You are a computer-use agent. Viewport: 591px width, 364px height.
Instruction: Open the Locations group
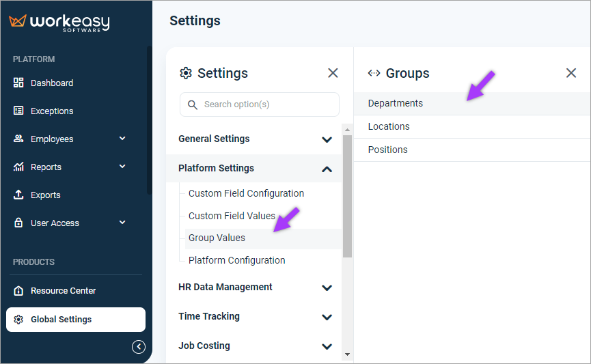tap(389, 126)
